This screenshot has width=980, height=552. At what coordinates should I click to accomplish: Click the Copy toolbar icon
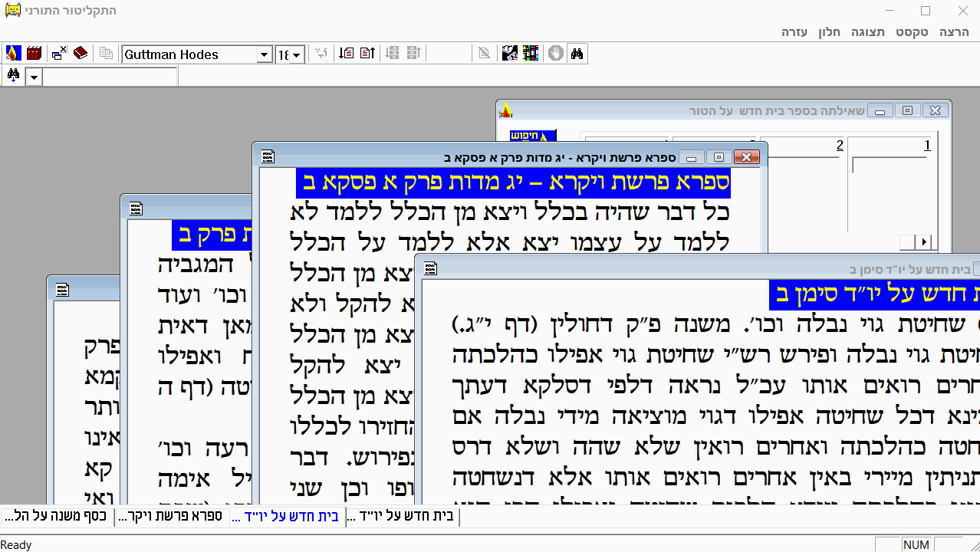pos(107,53)
